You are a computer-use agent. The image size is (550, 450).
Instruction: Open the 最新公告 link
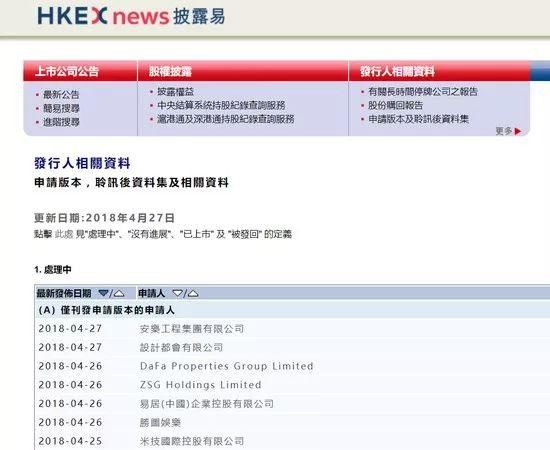click(61, 94)
